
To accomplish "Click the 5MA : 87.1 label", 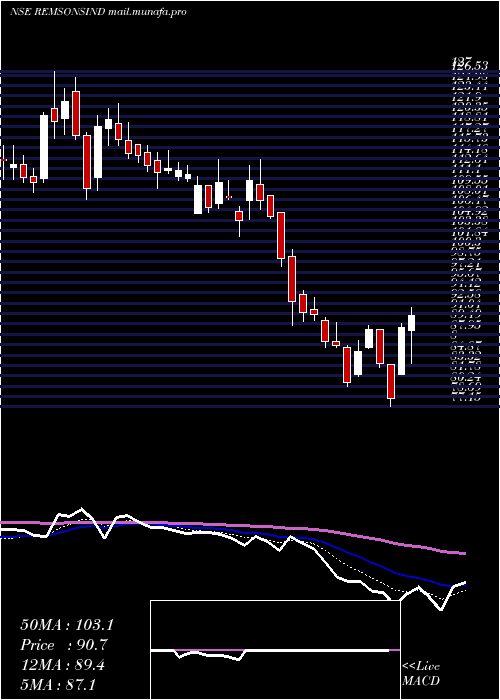I will coord(58,684).
